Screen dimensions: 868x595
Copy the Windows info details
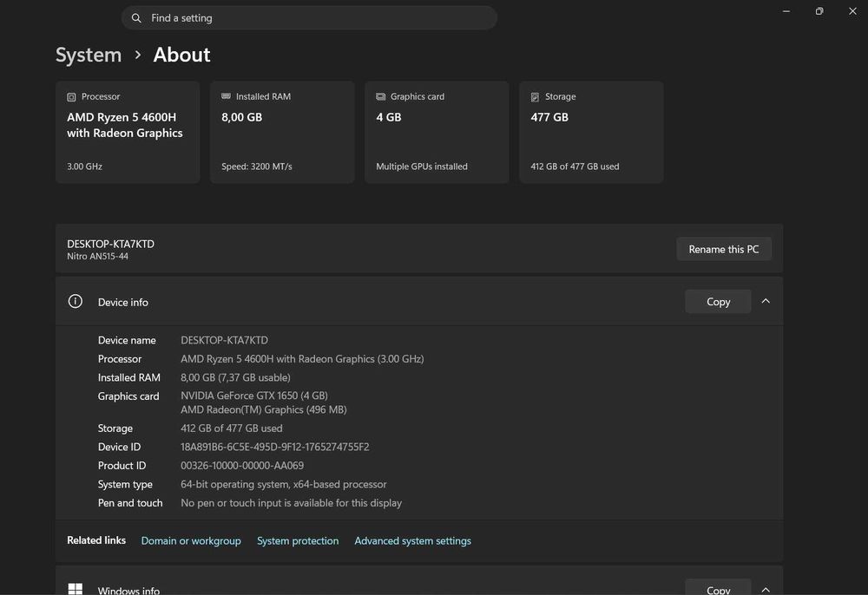click(718, 588)
